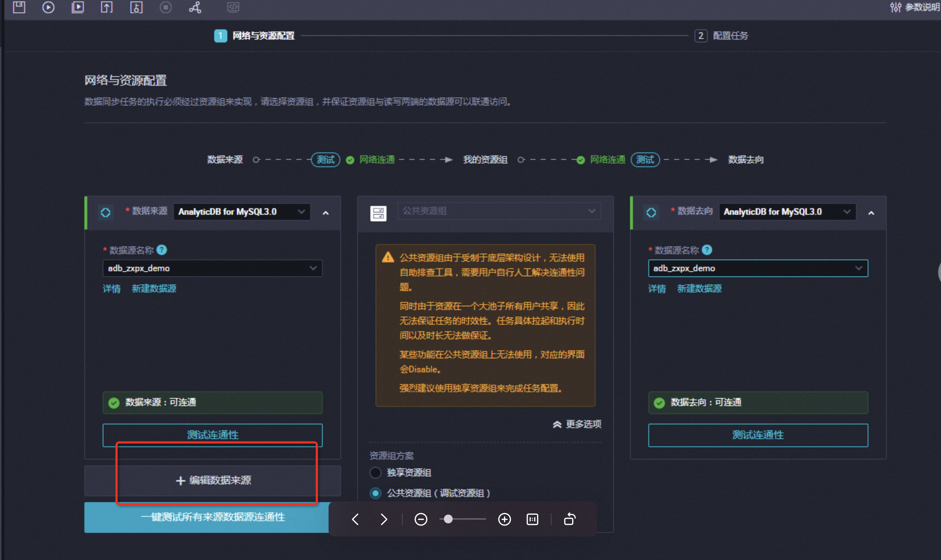Click 我的资源组 label in flow diagram
The height and width of the screenshot is (560, 941).
[x=485, y=160]
